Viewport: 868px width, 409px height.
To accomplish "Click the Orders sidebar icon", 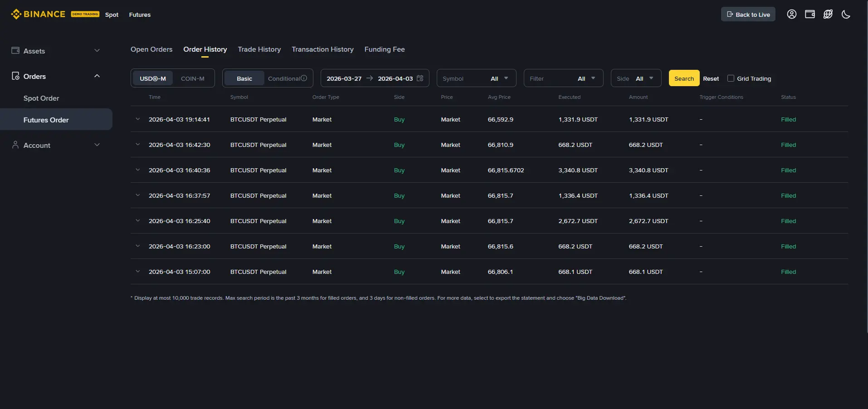I will (x=15, y=76).
